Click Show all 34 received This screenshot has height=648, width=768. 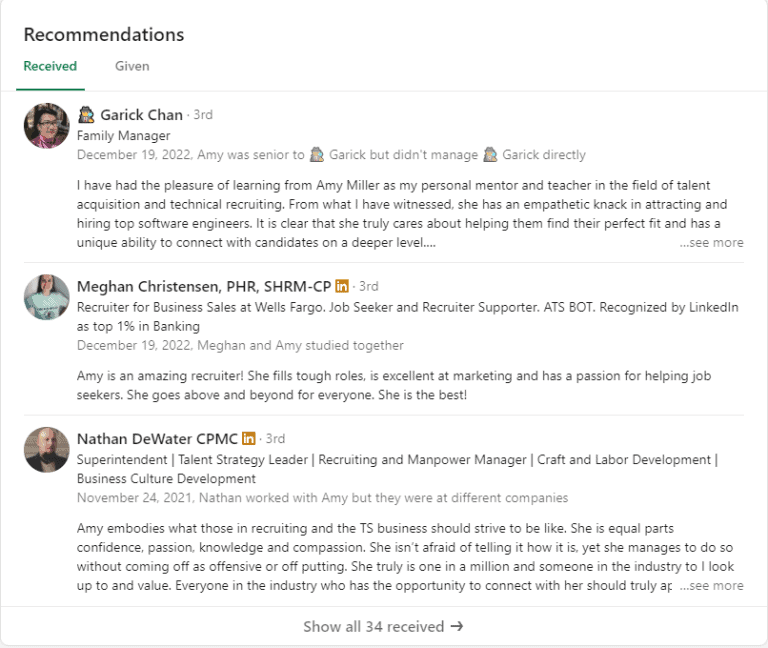tap(373, 627)
